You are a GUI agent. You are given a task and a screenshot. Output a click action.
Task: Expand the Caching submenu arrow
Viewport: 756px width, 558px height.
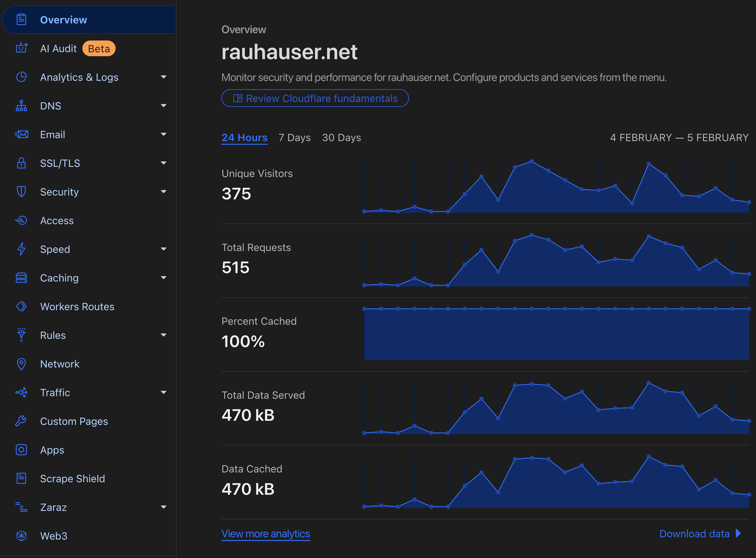pos(163,278)
